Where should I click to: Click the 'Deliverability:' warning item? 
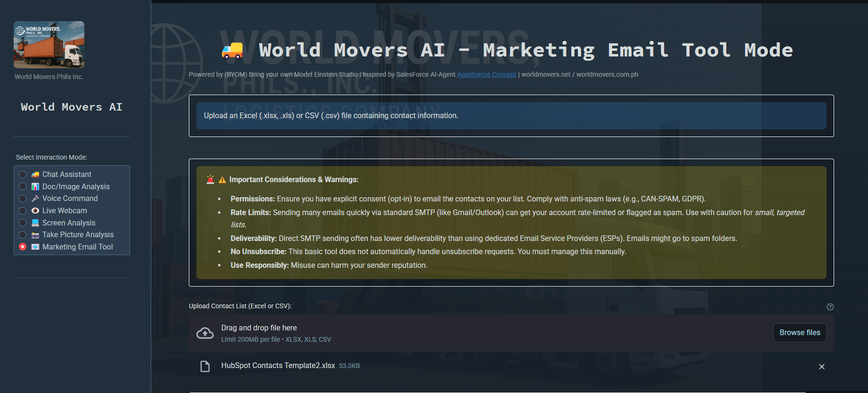(484, 239)
